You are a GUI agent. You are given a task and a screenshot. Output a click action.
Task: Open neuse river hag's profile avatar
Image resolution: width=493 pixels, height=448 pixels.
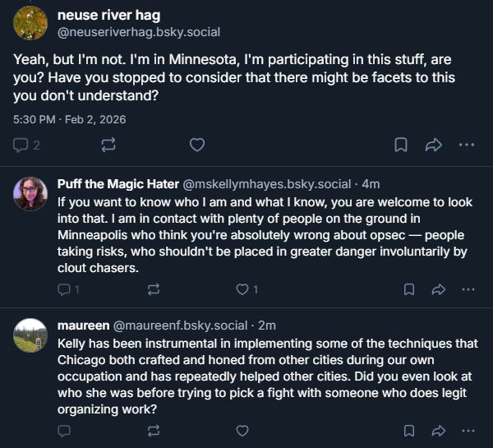coord(30,23)
